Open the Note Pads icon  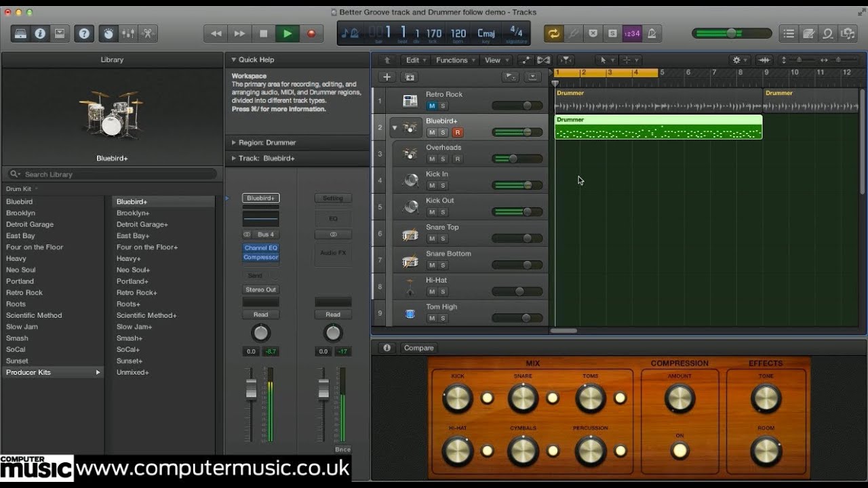point(808,33)
